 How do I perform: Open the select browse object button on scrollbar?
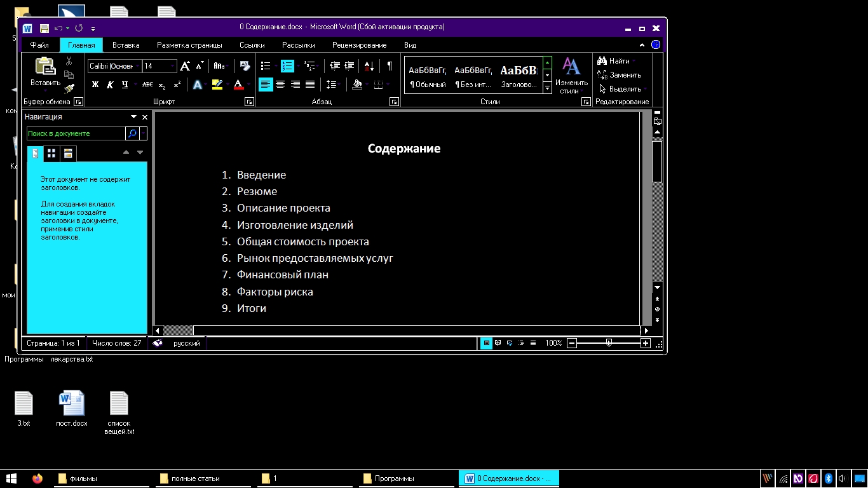tap(657, 309)
